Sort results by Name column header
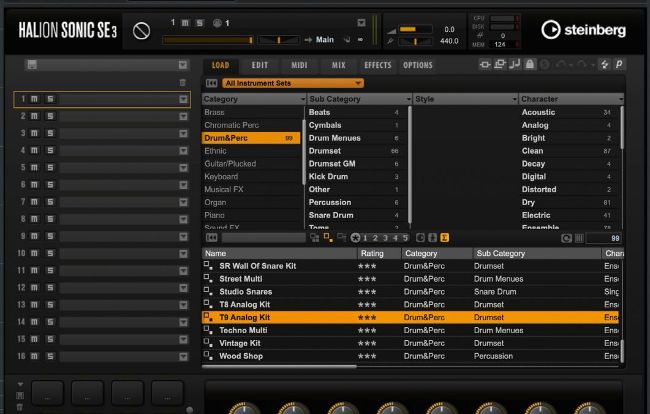Screen dimensions: 650x414 click(x=279, y=253)
